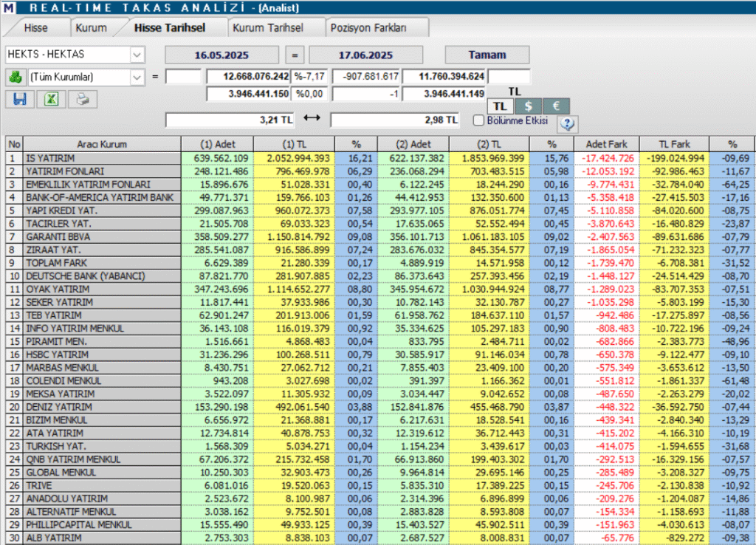The height and width of the screenshot is (545, 756).
Task: Sort by (1) Adet column header
Action: click(218, 144)
